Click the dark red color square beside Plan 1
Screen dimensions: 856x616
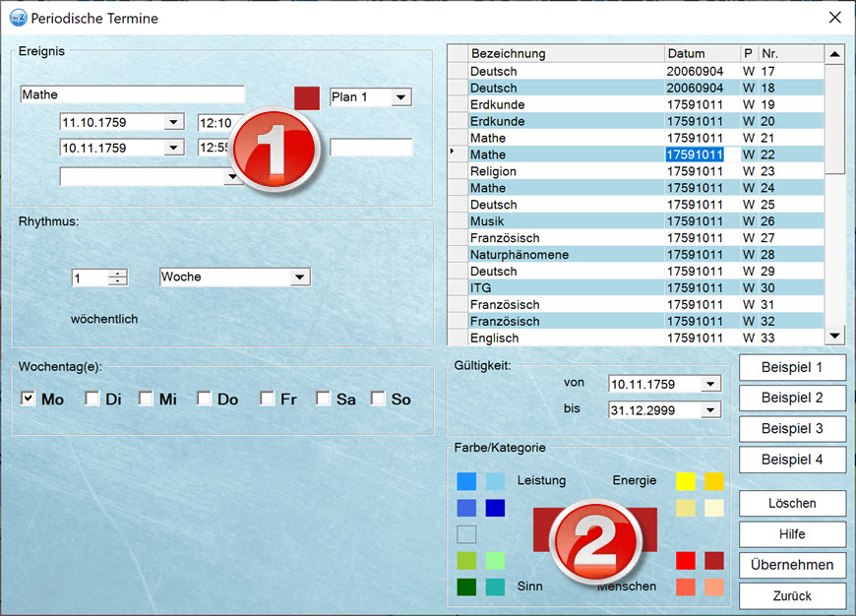point(307,97)
